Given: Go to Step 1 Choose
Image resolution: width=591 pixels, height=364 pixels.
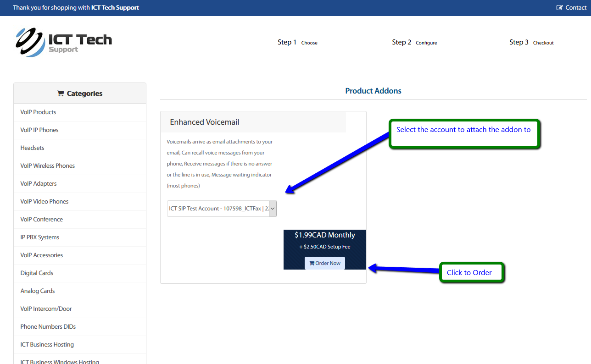Looking at the screenshot, I should [x=297, y=42].
